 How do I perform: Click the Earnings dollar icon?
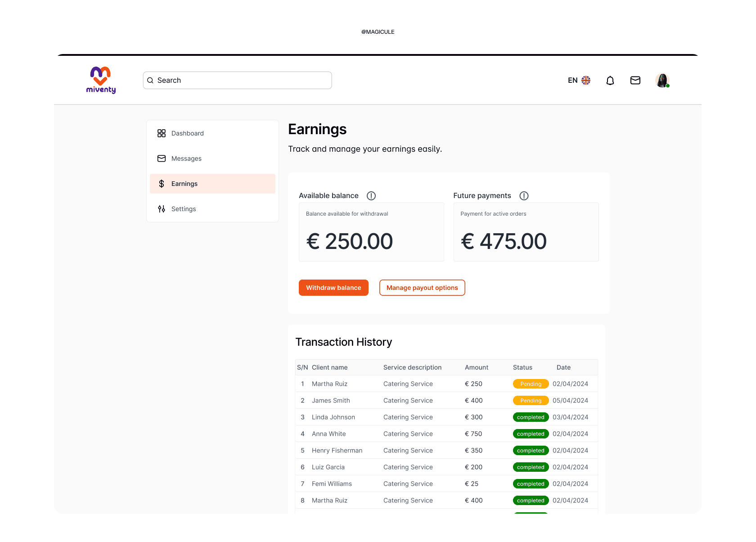pyautogui.click(x=162, y=184)
